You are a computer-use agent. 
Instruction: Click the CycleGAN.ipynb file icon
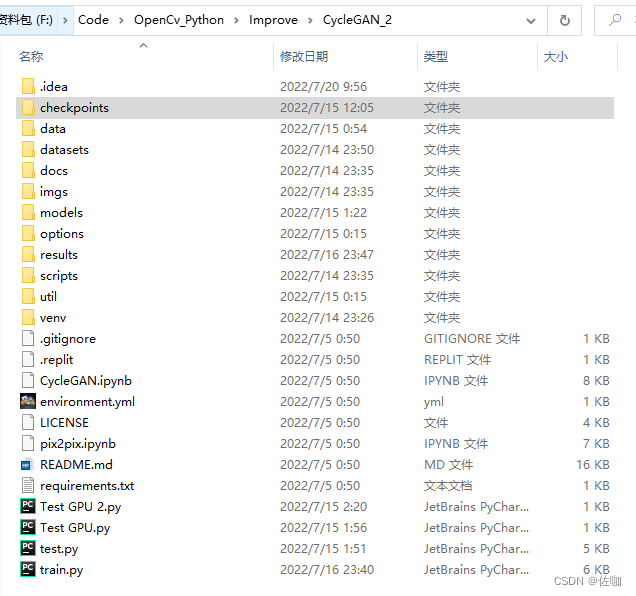[x=28, y=381]
